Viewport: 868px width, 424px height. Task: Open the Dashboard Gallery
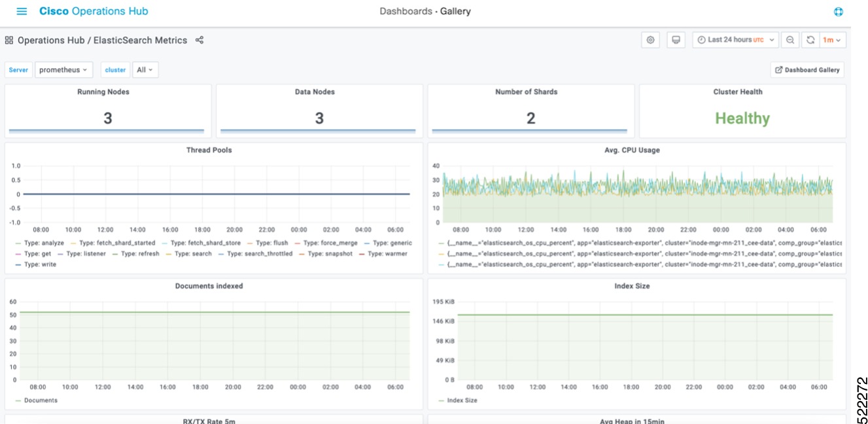pos(807,69)
